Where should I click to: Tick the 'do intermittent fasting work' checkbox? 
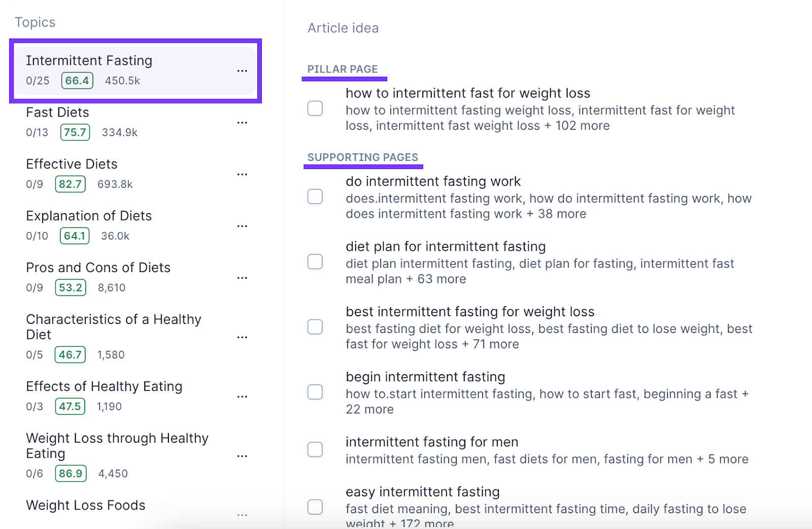(x=315, y=196)
